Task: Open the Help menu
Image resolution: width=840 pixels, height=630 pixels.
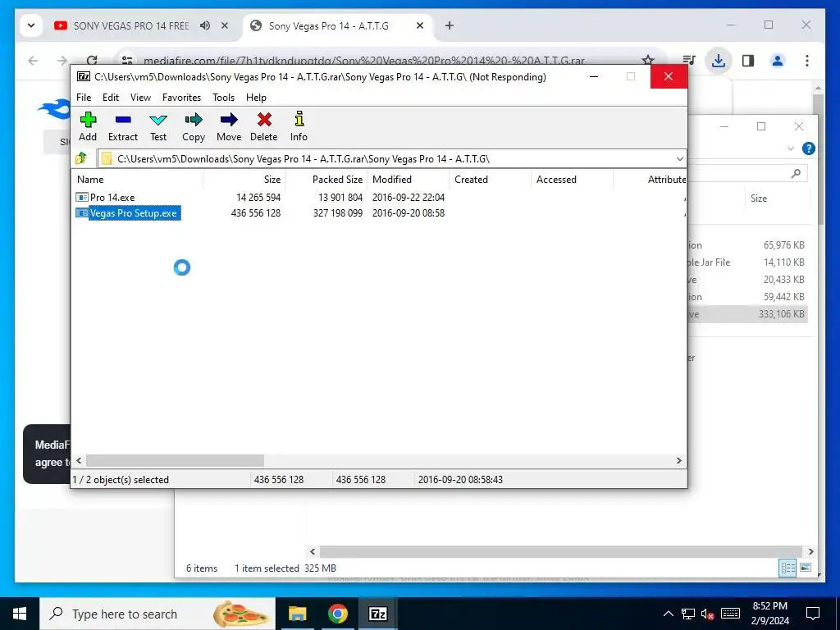Action: point(256,98)
